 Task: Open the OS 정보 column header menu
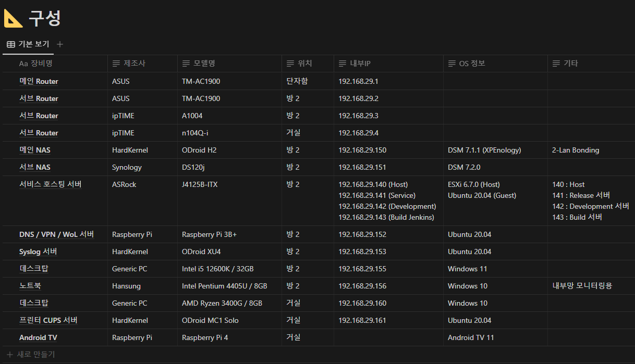tap(495, 64)
